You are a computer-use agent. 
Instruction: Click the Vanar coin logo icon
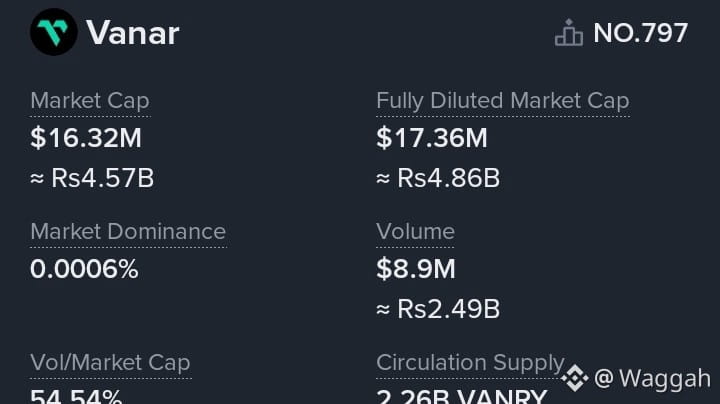[x=53, y=32]
